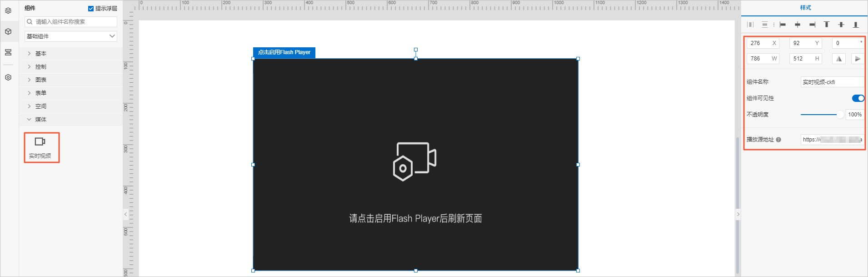Click distribute vertically icon
868x277 pixels.
765,25
